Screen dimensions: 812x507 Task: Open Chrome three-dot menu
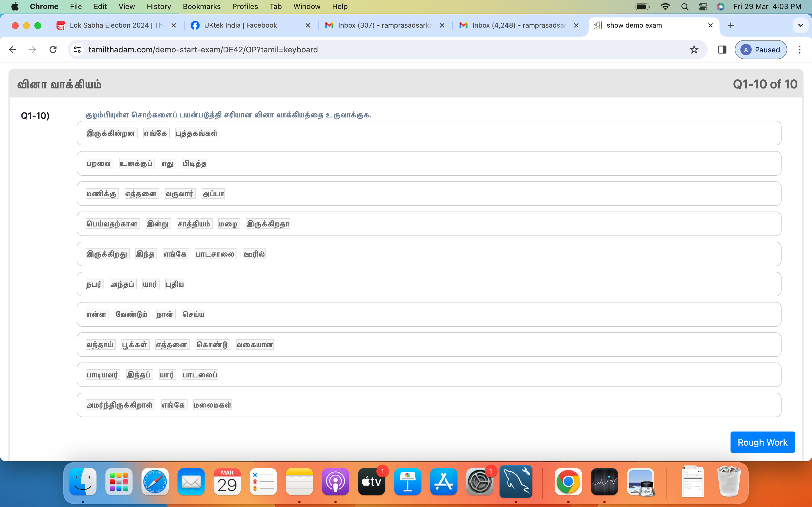click(799, 50)
